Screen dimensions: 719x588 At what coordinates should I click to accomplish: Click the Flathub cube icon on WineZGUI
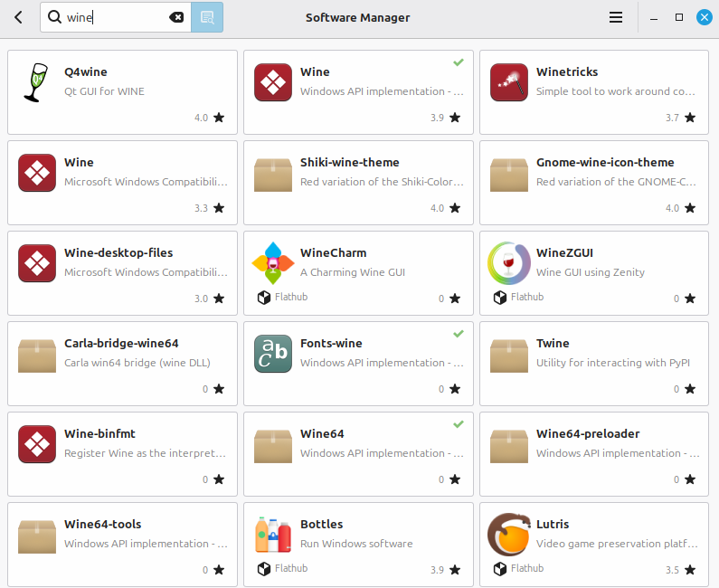[500, 298]
